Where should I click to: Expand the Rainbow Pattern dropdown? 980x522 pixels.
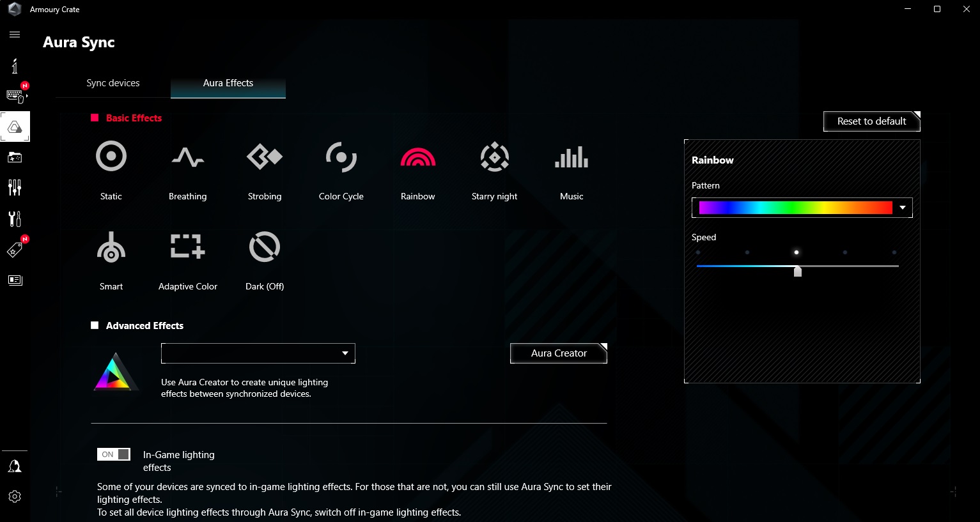pos(802,208)
